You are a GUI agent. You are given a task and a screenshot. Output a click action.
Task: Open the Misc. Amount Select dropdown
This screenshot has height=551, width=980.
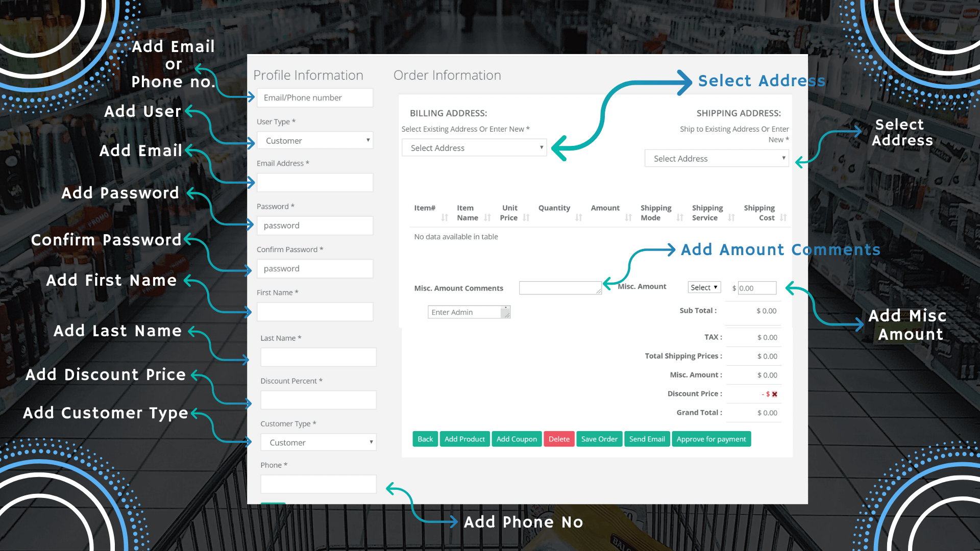click(704, 288)
